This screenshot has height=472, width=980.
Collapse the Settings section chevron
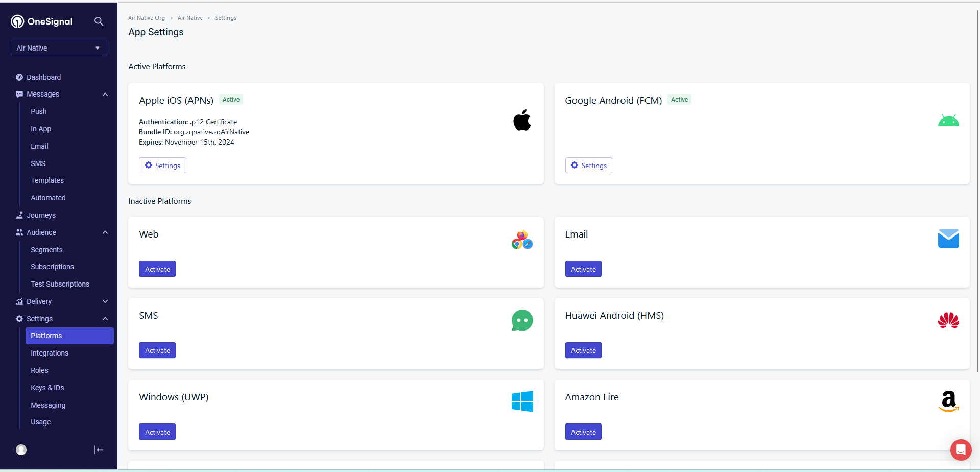(x=105, y=319)
